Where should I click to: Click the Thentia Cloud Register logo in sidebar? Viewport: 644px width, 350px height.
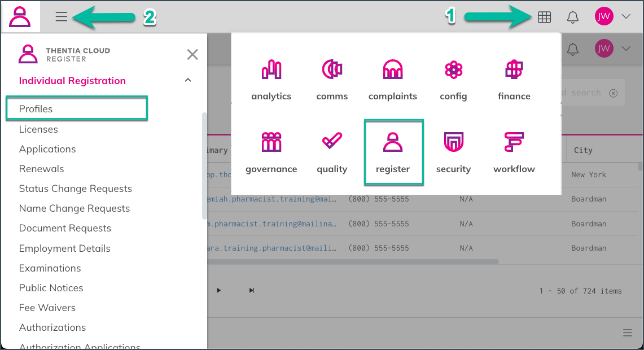[64, 54]
